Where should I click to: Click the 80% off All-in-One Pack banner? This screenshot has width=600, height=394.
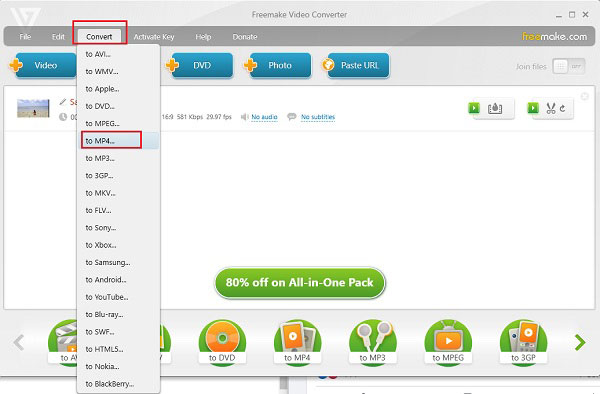pyautogui.click(x=300, y=283)
